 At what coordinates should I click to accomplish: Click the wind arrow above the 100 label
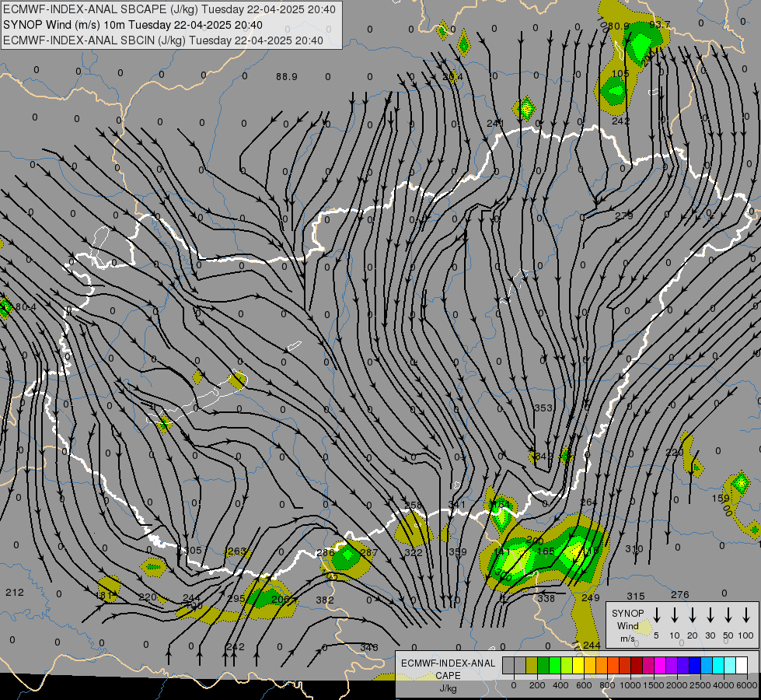click(x=746, y=615)
